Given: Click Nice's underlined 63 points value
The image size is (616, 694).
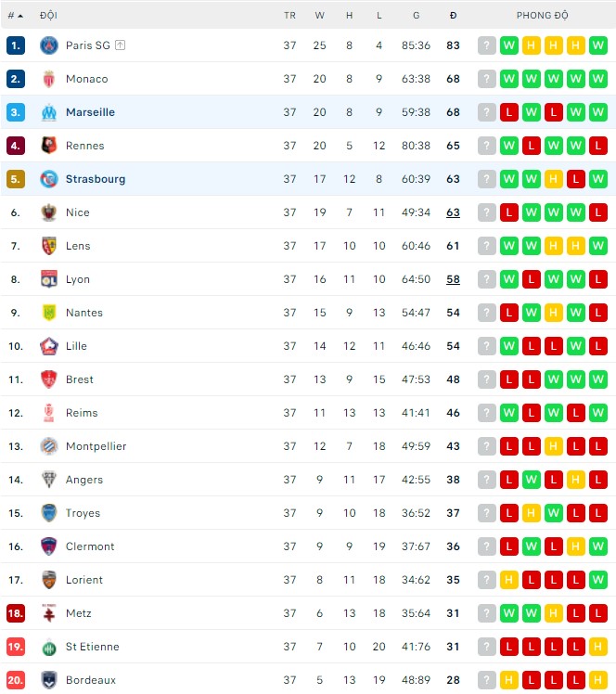Looking at the screenshot, I should click(453, 212).
